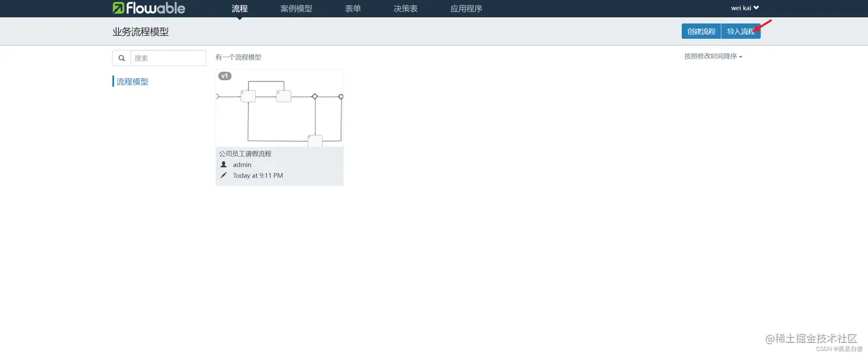Open the 公司员工请假流程 diagram preview
This screenshot has height=355, width=868.
(x=280, y=108)
